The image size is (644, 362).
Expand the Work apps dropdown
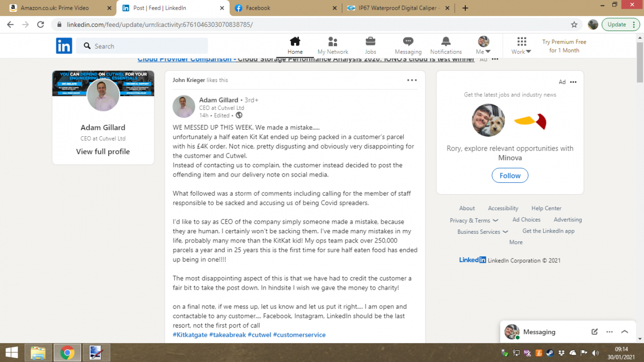click(x=521, y=46)
